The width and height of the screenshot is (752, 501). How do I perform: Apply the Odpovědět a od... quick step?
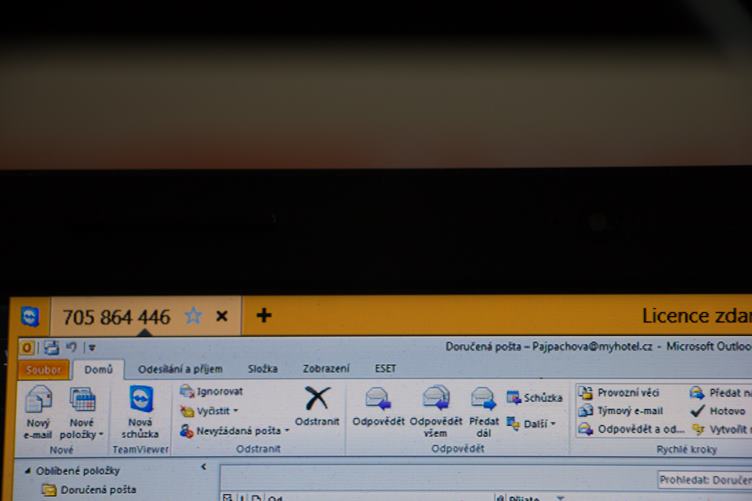coord(631,429)
